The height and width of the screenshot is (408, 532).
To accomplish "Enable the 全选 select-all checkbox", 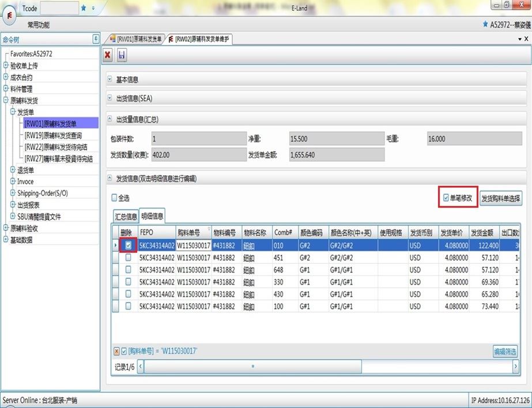I will [x=114, y=198].
